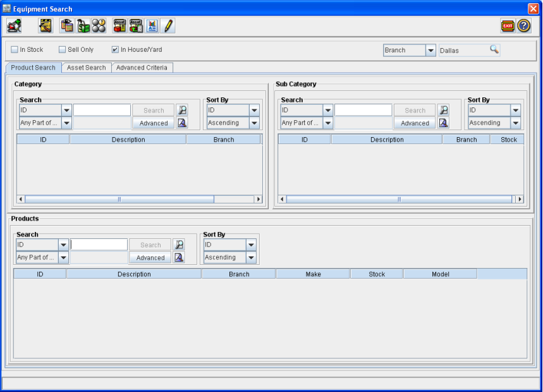Click Products table Make column header
Screen dimensions: 543x392
[x=313, y=274]
